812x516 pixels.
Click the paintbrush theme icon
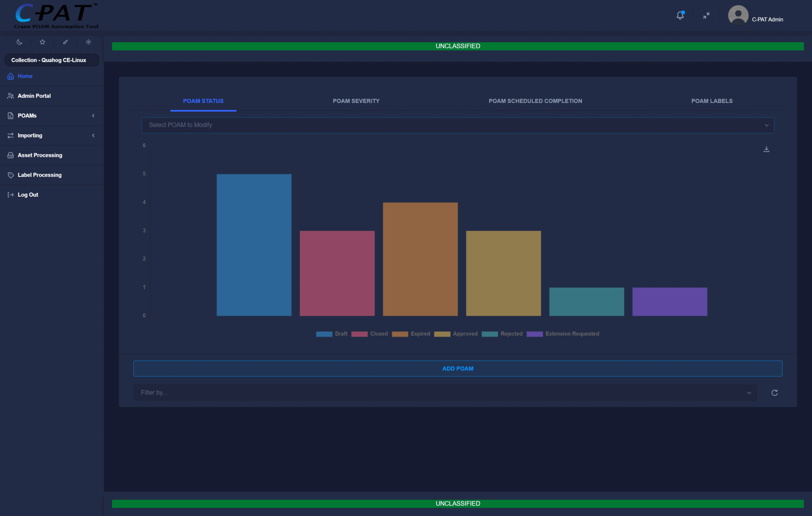point(66,42)
